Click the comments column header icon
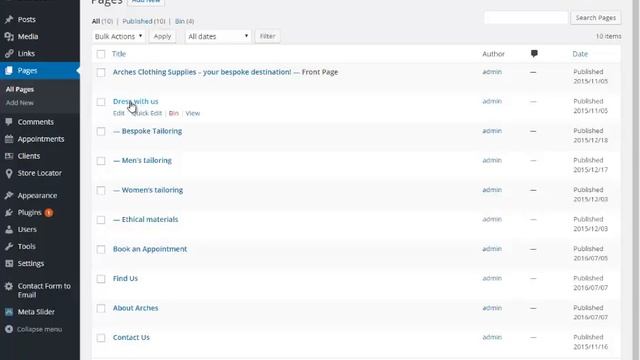 tap(534, 53)
